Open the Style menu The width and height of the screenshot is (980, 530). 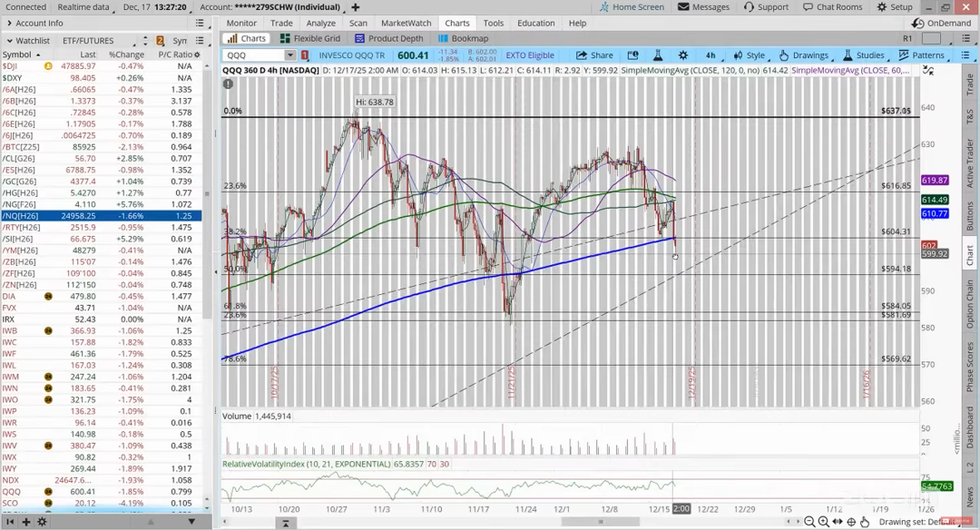click(x=750, y=55)
